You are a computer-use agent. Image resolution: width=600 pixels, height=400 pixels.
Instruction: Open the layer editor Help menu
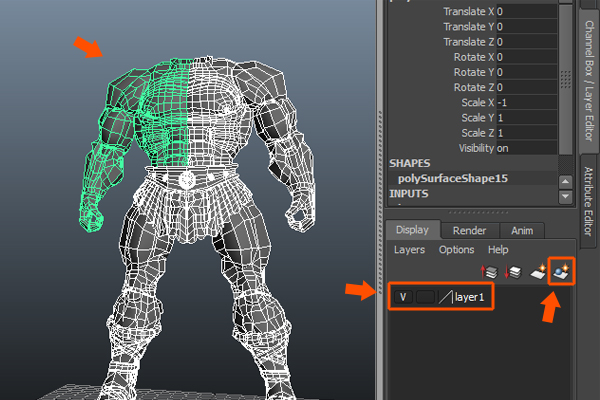498,249
